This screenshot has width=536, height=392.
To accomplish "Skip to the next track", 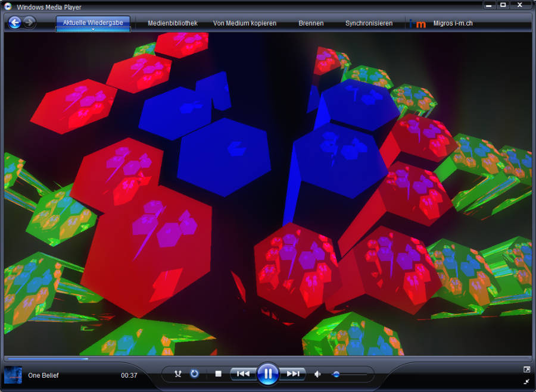I will click(x=293, y=374).
